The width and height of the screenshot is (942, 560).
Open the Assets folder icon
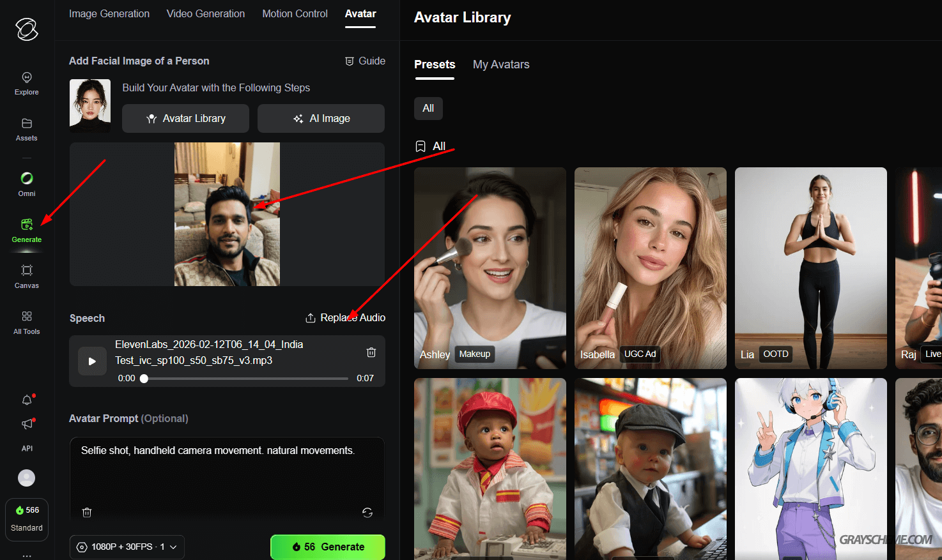pyautogui.click(x=27, y=129)
